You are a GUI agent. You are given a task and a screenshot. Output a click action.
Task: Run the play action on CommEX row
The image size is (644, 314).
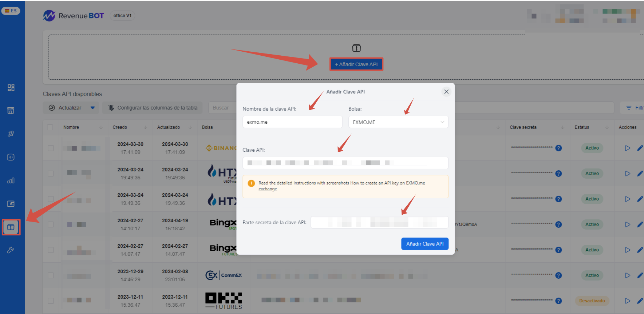click(x=627, y=275)
